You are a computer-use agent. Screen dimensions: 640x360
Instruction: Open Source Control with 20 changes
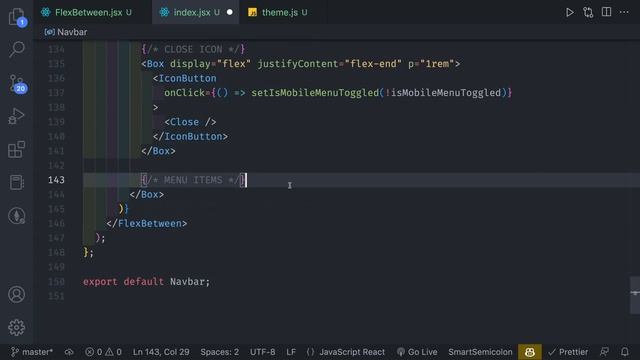pos(17,84)
